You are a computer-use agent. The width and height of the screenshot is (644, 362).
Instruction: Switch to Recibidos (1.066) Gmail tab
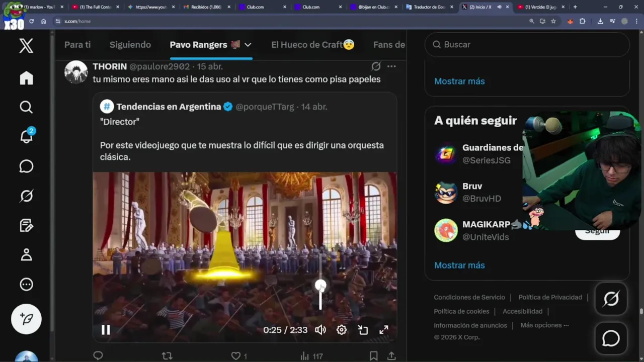(x=206, y=7)
